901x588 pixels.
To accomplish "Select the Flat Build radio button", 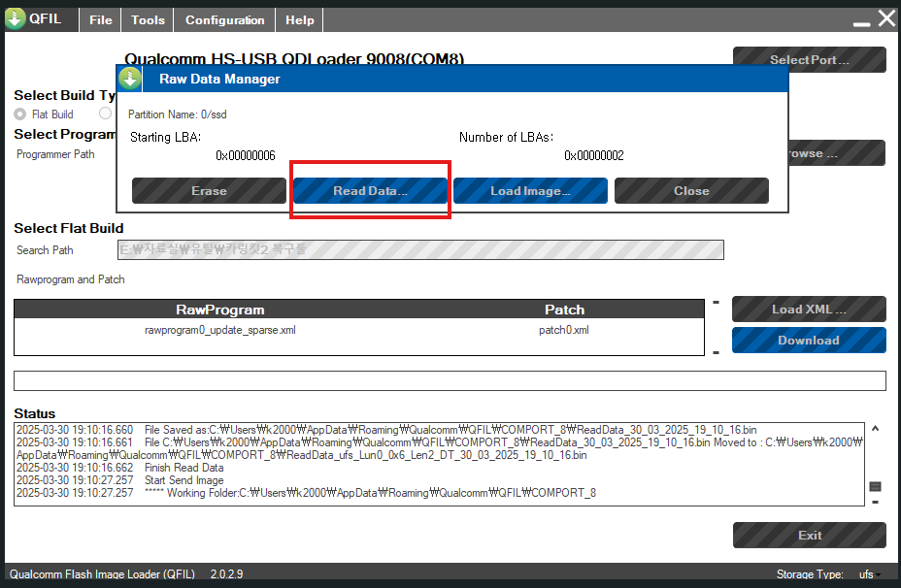I will click(x=20, y=114).
